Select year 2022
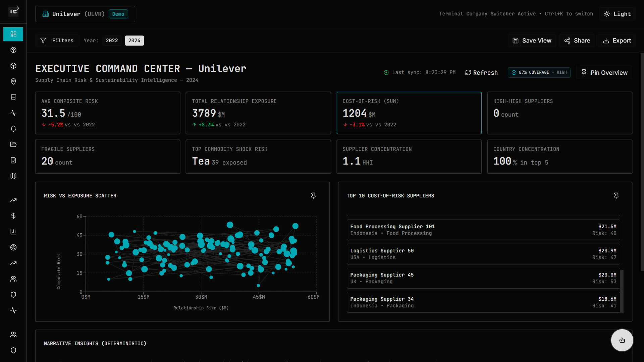Image resolution: width=644 pixels, height=362 pixels. (112, 41)
